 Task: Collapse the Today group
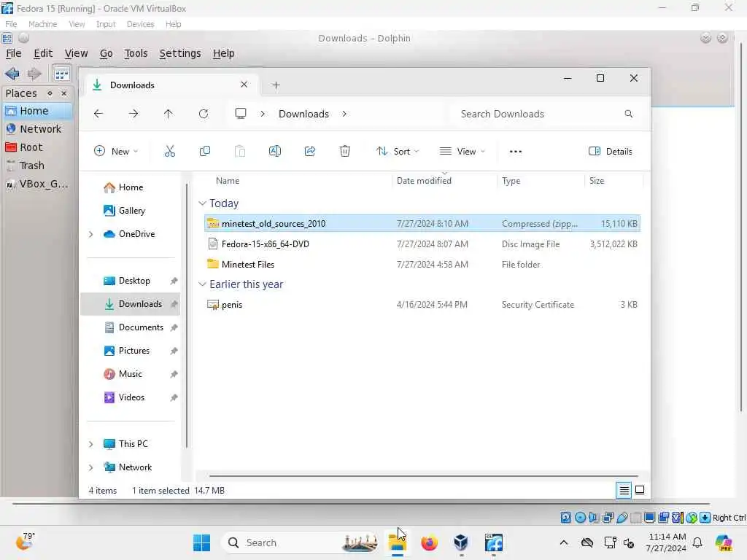[x=202, y=203]
